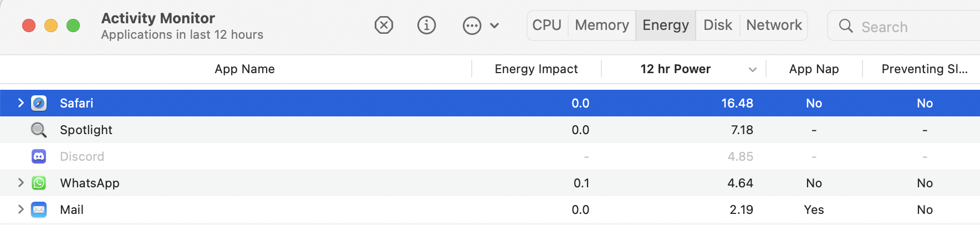Click the Spotlight magnifier app icon

click(39, 130)
